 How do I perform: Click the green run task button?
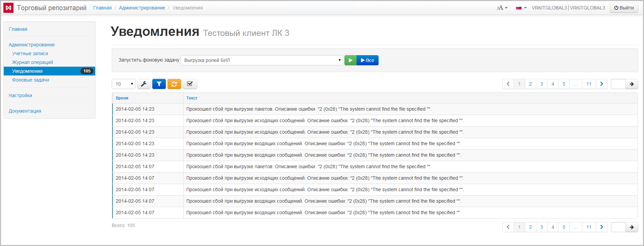point(350,60)
